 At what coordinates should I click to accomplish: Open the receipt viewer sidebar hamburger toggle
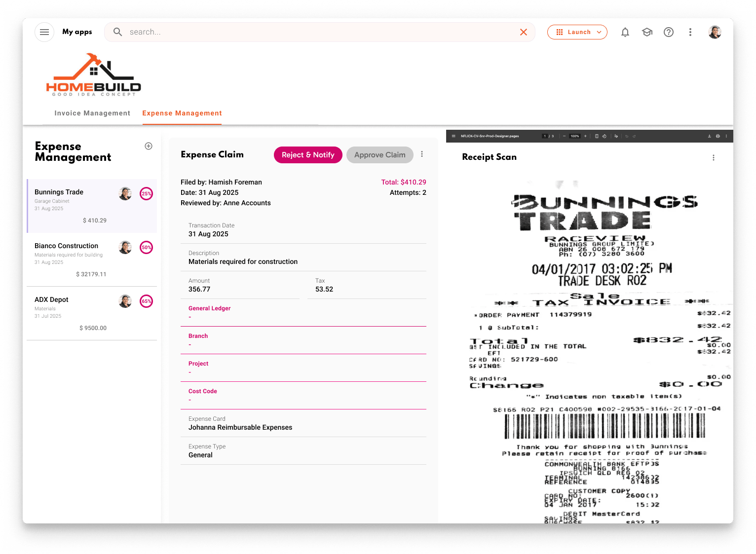click(453, 136)
